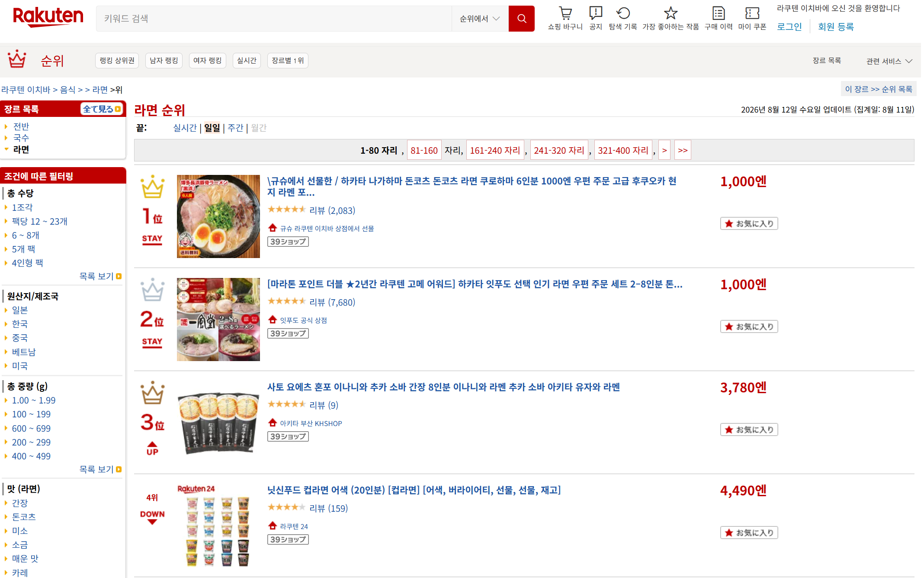924x578 pixels.
Task: Expand the 국수 genre item
Action: [21, 138]
